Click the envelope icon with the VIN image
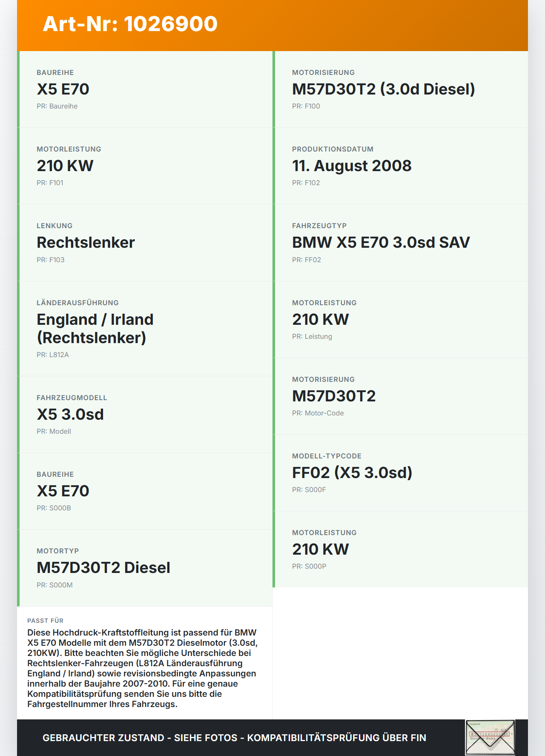Viewport: 545px width, 756px height. tap(490, 737)
